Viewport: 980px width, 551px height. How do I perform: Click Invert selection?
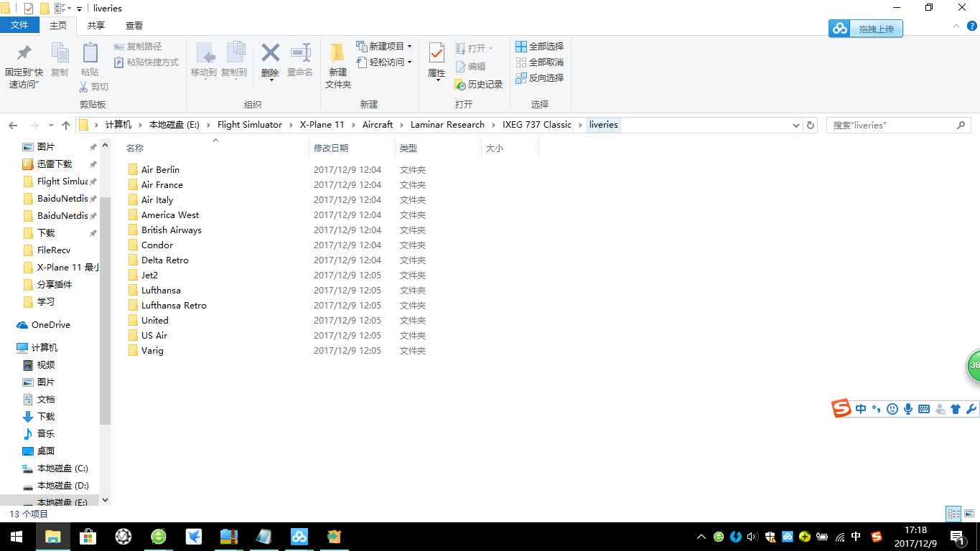(x=540, y=78)
